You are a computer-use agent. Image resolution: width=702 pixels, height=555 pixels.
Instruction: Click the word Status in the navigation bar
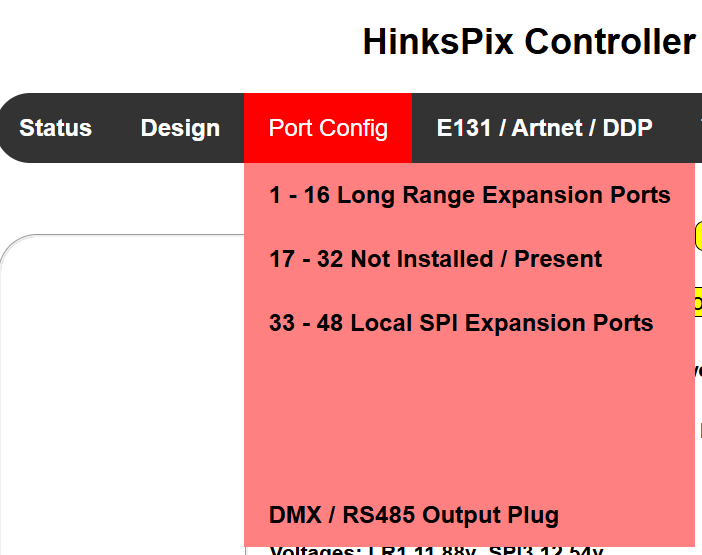[55, 128]
